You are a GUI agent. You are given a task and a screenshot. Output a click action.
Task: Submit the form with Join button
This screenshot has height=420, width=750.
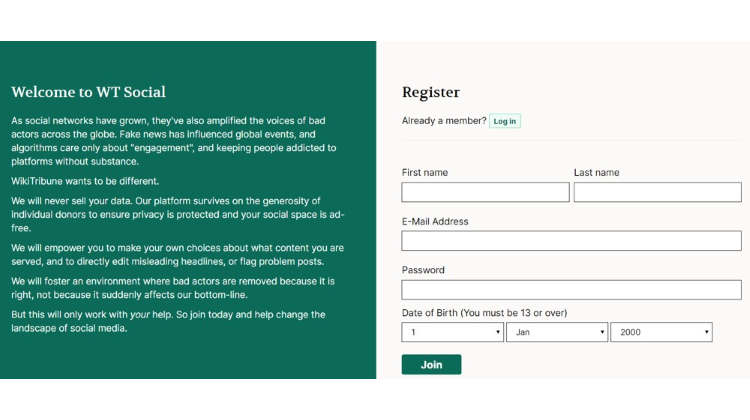click(431, 365)
